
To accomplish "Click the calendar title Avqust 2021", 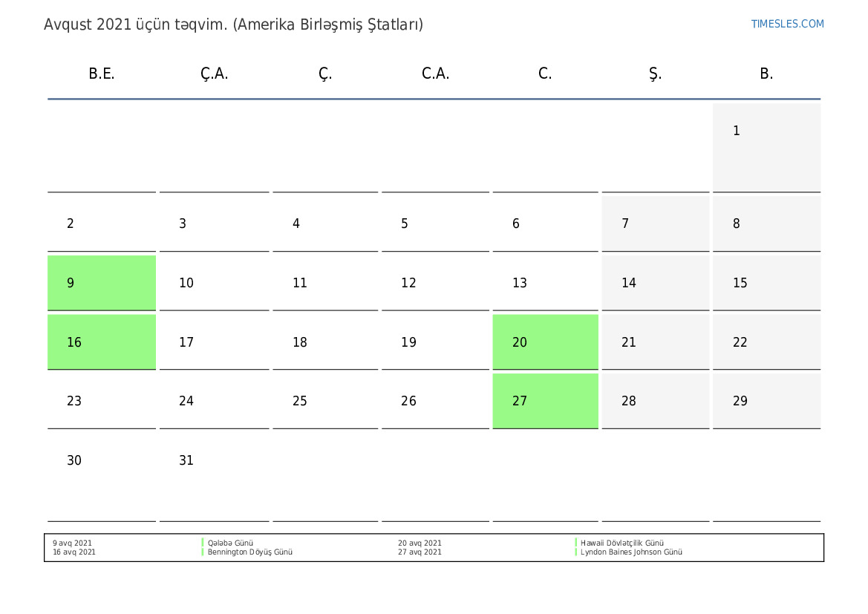I will click(233, 25).
